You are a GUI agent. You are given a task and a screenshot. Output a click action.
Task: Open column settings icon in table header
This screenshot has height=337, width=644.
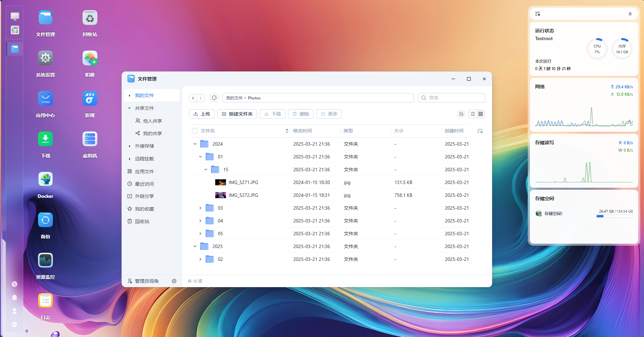(480, 131)
